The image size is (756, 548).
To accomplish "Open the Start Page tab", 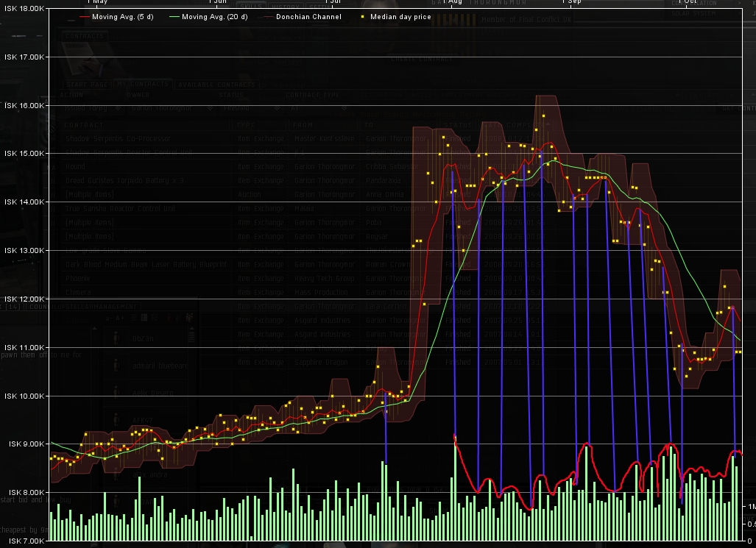I will click(x=88, y=85).
